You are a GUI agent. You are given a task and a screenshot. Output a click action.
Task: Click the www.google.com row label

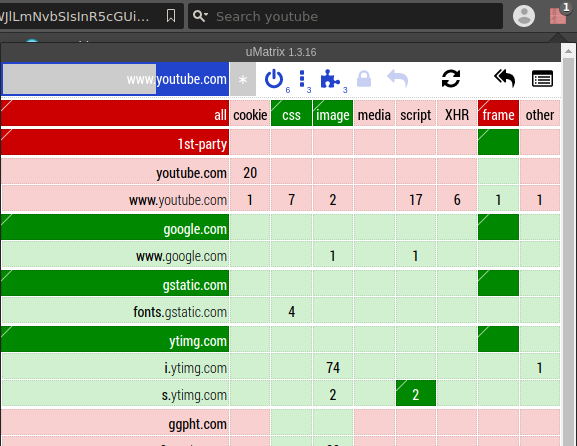click(115, 254)
